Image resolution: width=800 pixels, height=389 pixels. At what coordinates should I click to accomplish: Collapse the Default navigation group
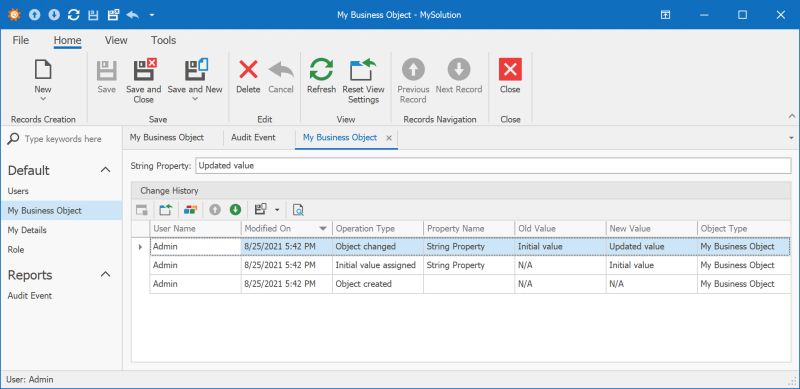(106, 170)
